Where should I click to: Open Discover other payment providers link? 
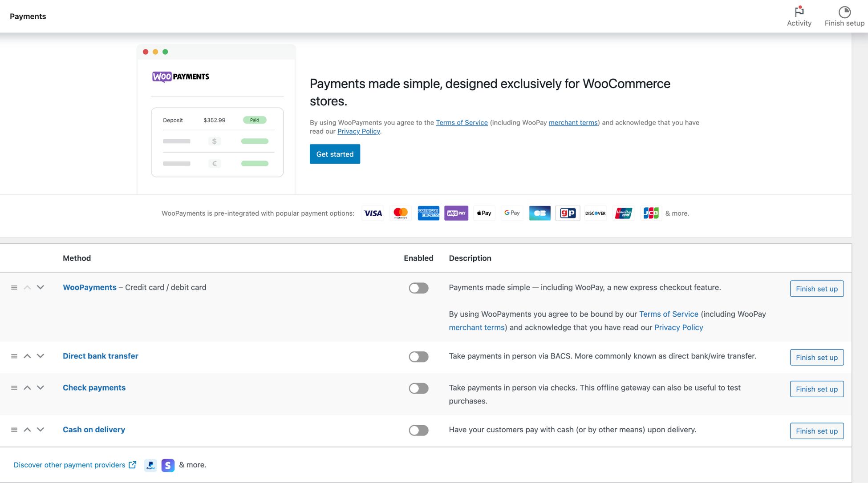click(69, 465)
